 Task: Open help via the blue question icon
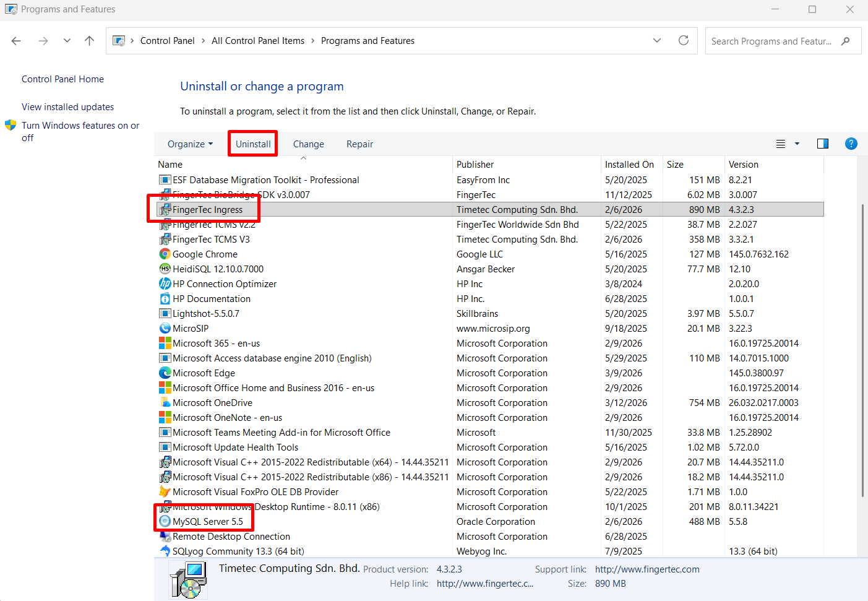click(x=851, y=144)
